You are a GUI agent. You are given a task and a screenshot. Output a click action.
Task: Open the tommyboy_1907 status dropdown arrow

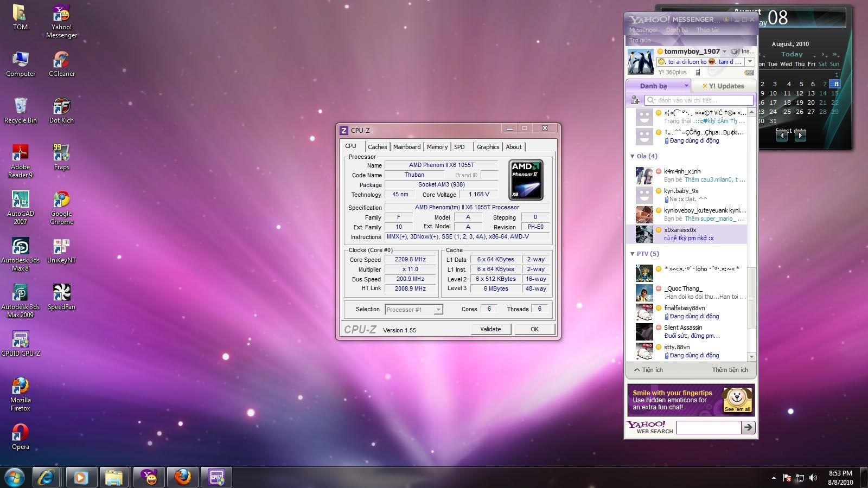click(x=724, y=52)
